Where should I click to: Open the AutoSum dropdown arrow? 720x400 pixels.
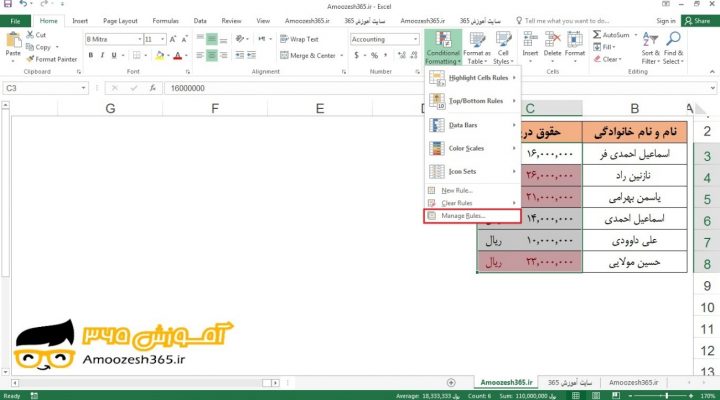[636, 35]
